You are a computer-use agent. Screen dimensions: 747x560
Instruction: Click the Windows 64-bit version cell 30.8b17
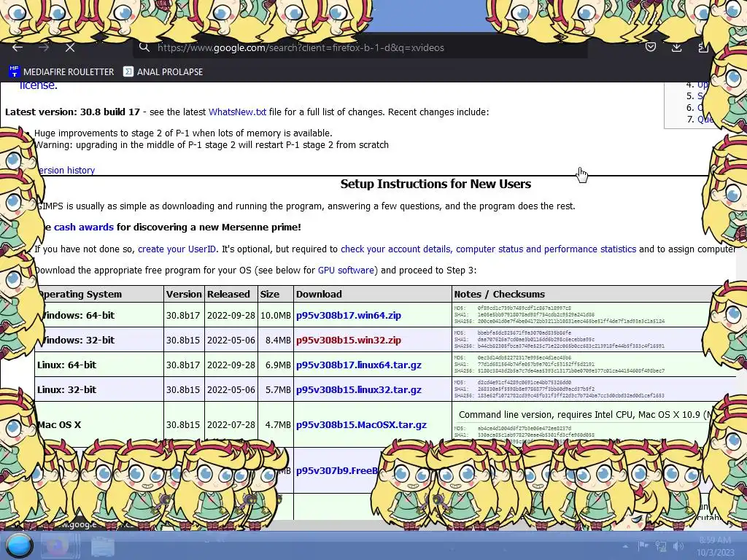click(183, 315)
